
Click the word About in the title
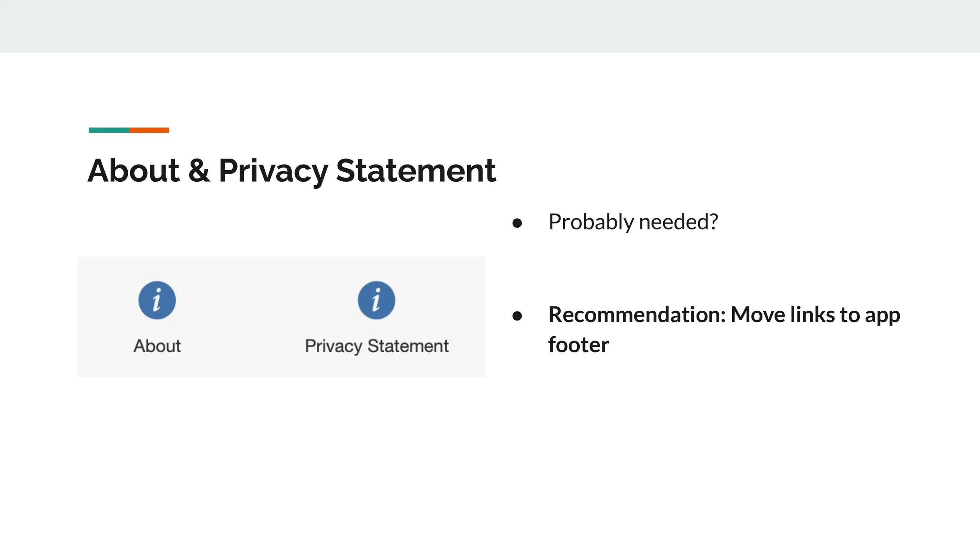[x=133, y=171]
